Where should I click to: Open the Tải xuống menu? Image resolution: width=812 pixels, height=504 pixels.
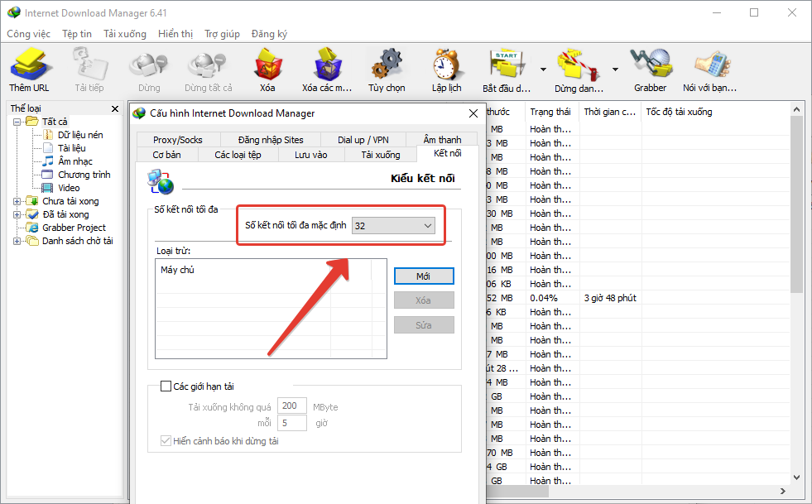tap(125, 34)
